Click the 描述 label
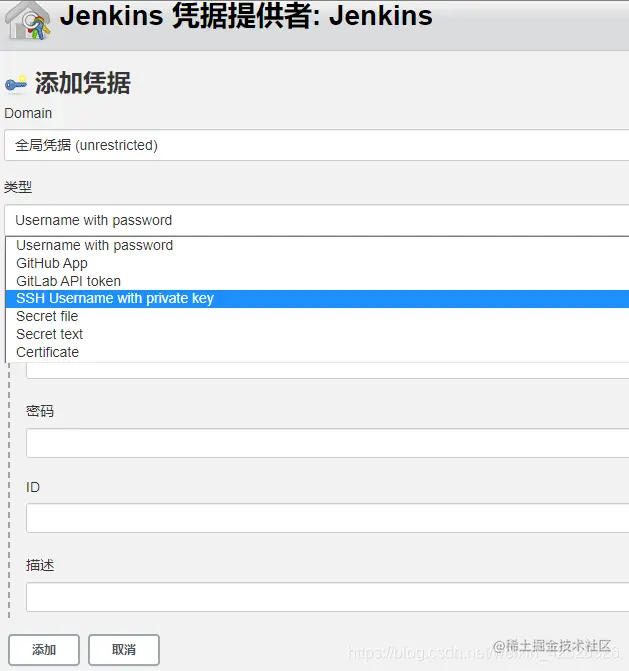The width and height of the screenshot is (629, 671). click(40, 565)
